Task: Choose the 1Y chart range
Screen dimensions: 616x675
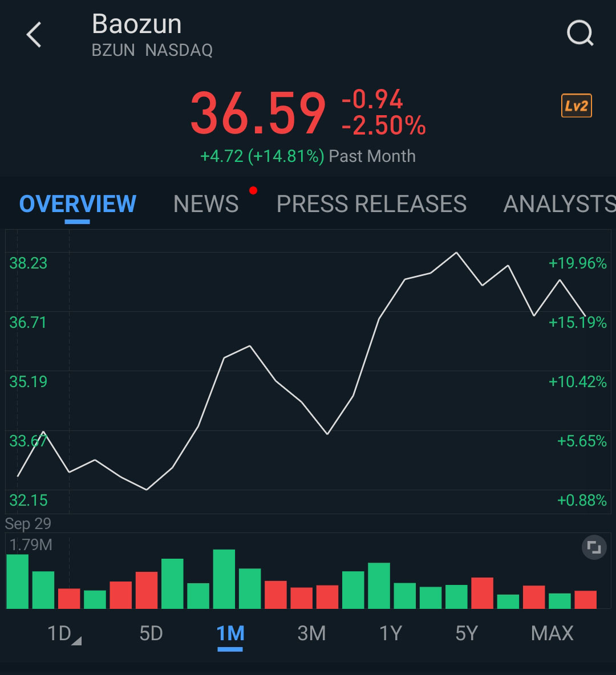Action: [x=390, y=633]
